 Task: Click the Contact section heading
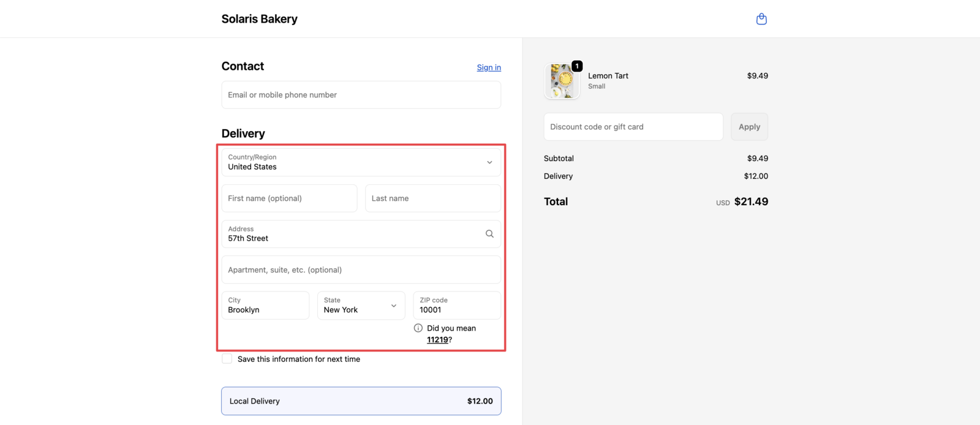[243, 66]
